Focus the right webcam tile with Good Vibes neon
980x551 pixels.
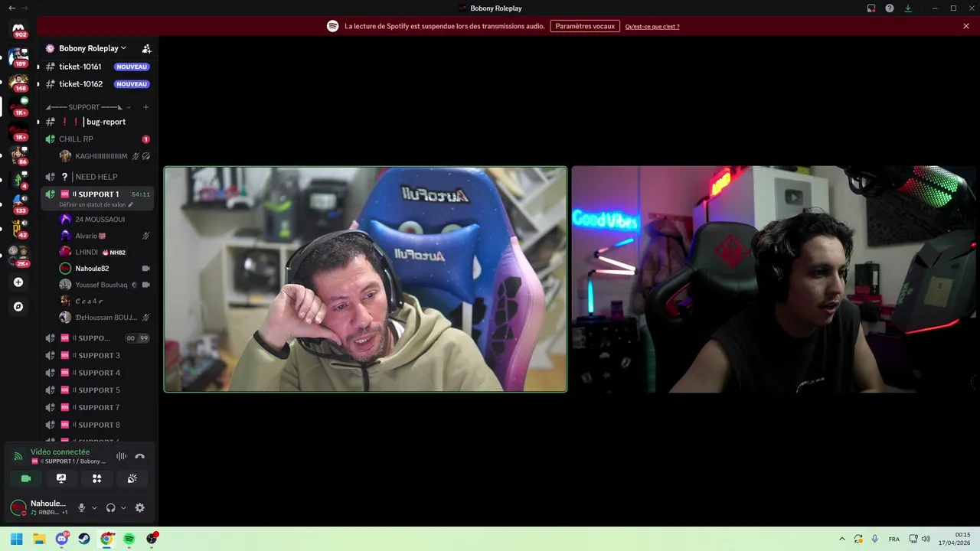775,279
